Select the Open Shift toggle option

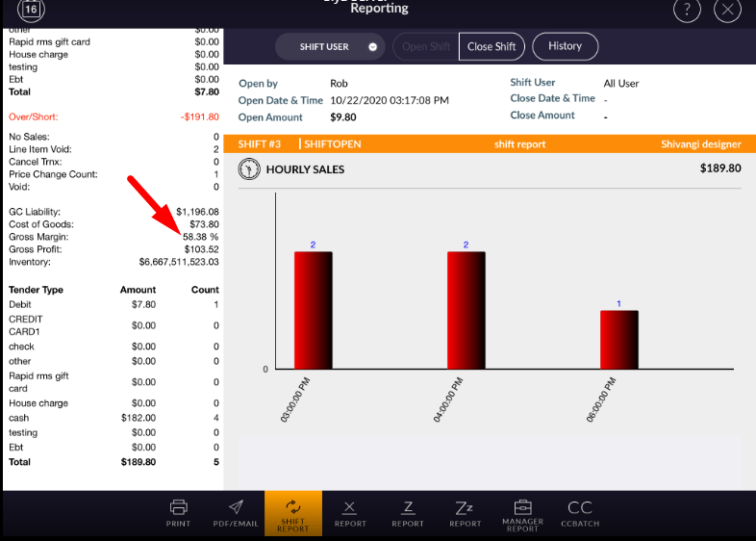coord(425,46)
